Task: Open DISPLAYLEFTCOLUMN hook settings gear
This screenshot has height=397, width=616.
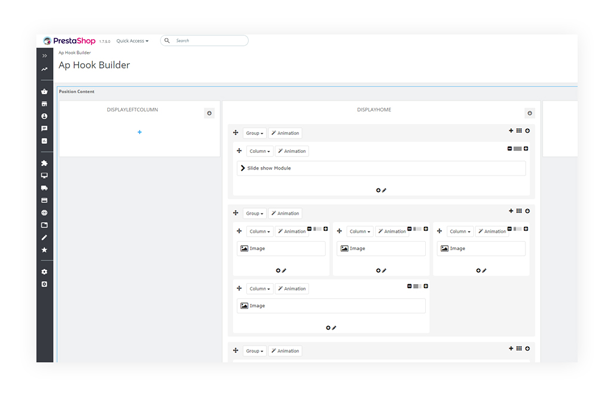Action: (209, 113)
